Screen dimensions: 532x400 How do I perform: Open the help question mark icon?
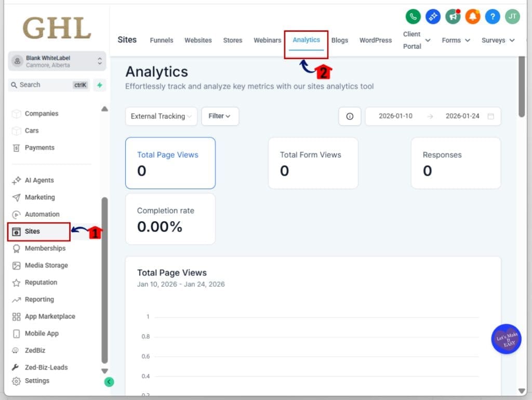coord(492,16)
